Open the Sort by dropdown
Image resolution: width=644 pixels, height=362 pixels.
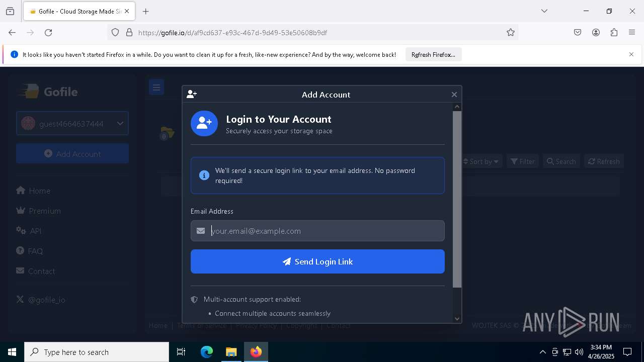pyautogui.click(x=480, y=161)
